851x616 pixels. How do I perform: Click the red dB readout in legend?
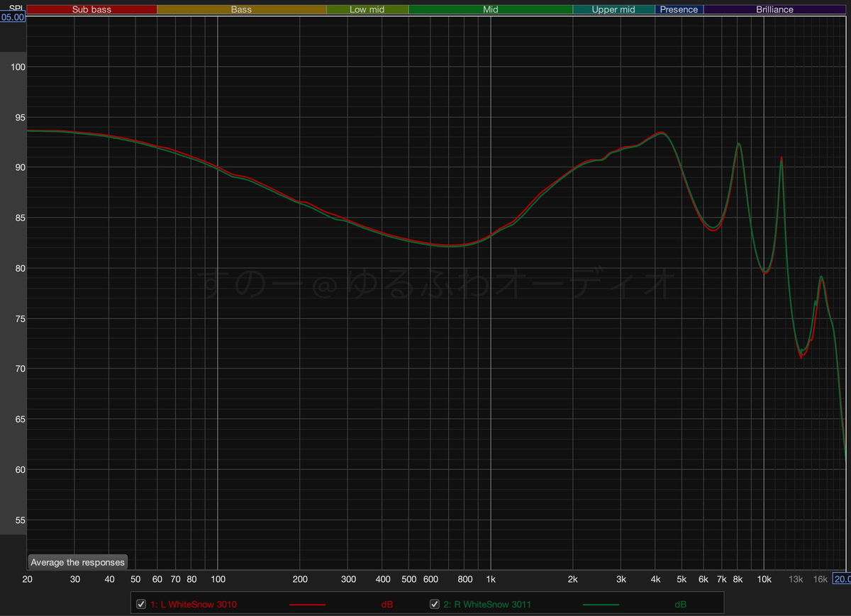pos(387,605)
